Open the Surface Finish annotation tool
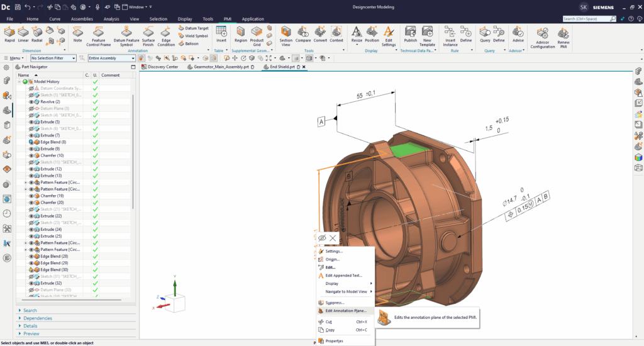 click(148, 33)
